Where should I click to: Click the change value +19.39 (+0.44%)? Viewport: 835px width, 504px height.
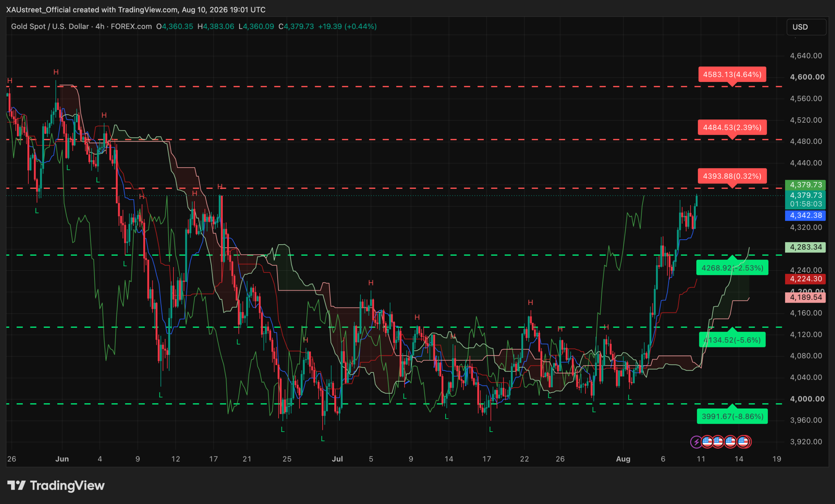coord(347,26)
